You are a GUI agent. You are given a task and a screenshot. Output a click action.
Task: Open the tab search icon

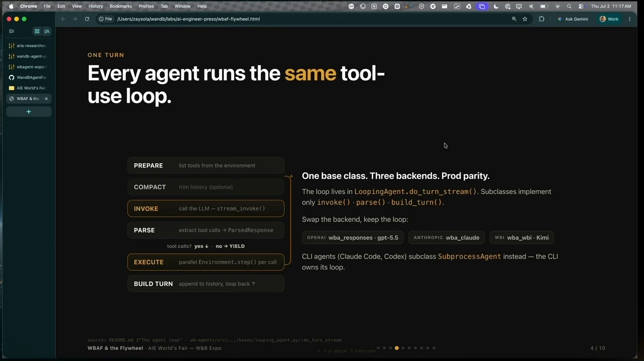[x=47, y=31]
